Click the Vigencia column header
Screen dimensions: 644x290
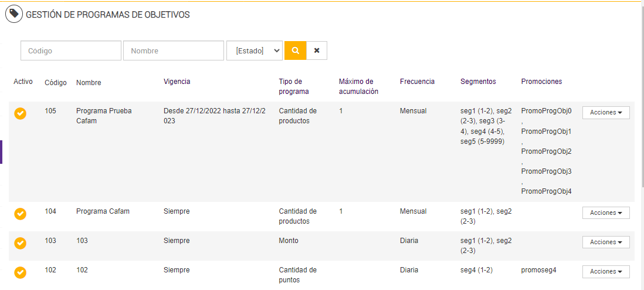[177, 82]
